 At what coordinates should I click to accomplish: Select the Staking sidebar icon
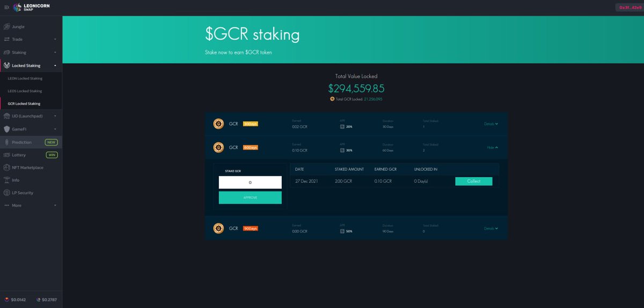click(x=7, y=52)
